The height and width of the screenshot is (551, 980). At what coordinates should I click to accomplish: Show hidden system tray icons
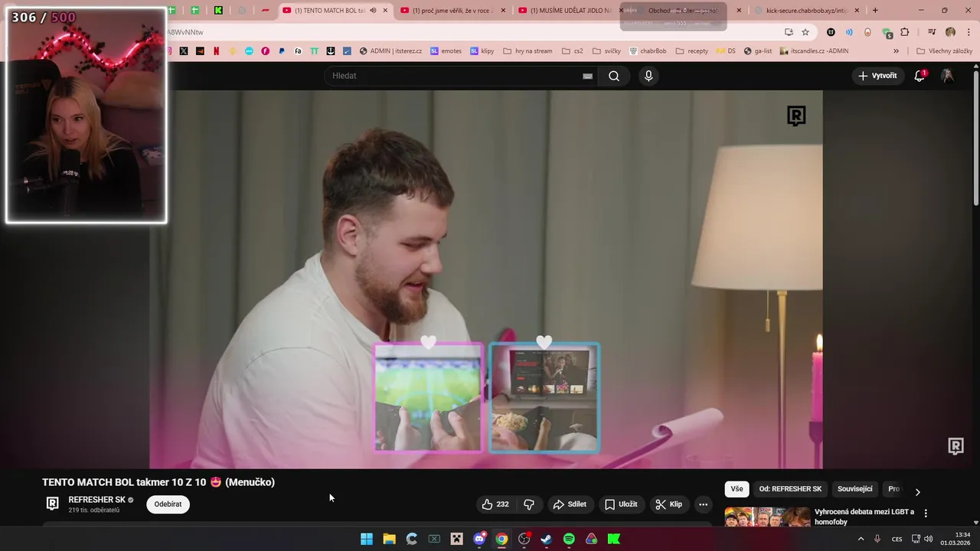tap(861, 539)
